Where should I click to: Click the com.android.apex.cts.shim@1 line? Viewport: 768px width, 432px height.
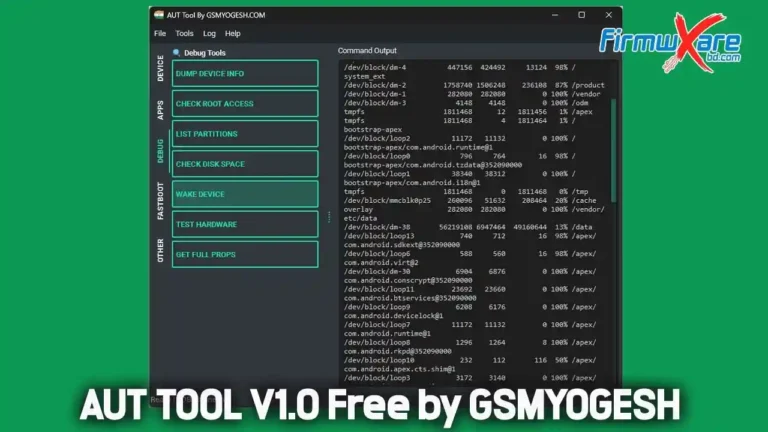click(x=399, y=369)
